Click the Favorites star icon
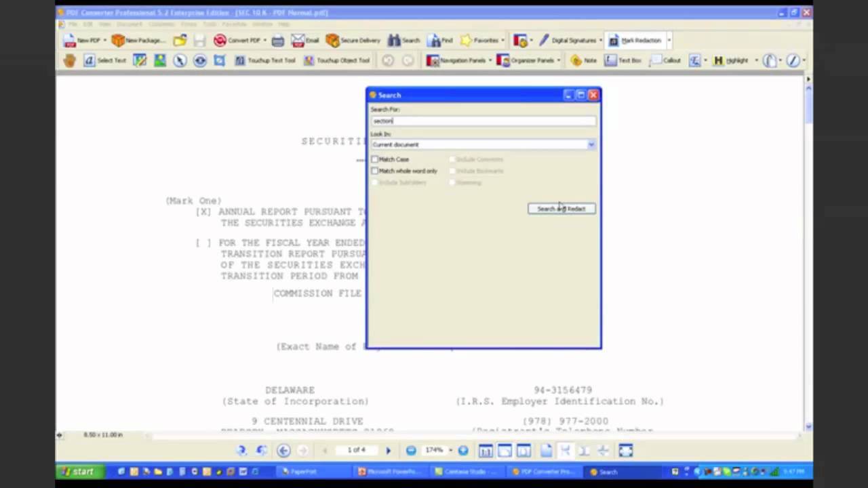Viewport: 868px width, 488px height. [x=466, y=41]
